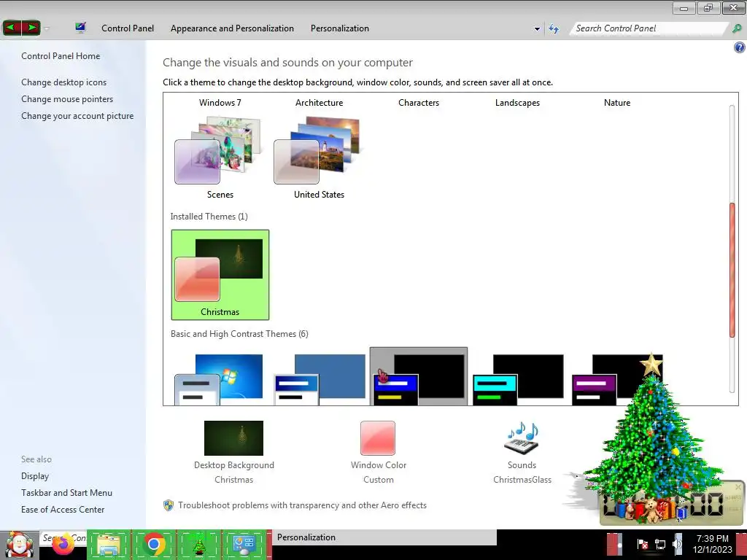Click the forward navigation arrow
The height and width of the screenshot is (560, 747).
(x=31, y=28)
